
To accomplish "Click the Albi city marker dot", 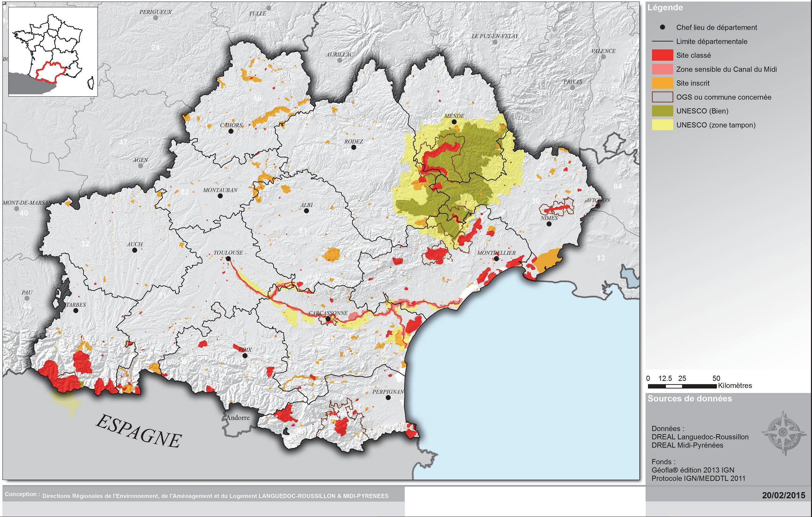I will click(306, 211).
